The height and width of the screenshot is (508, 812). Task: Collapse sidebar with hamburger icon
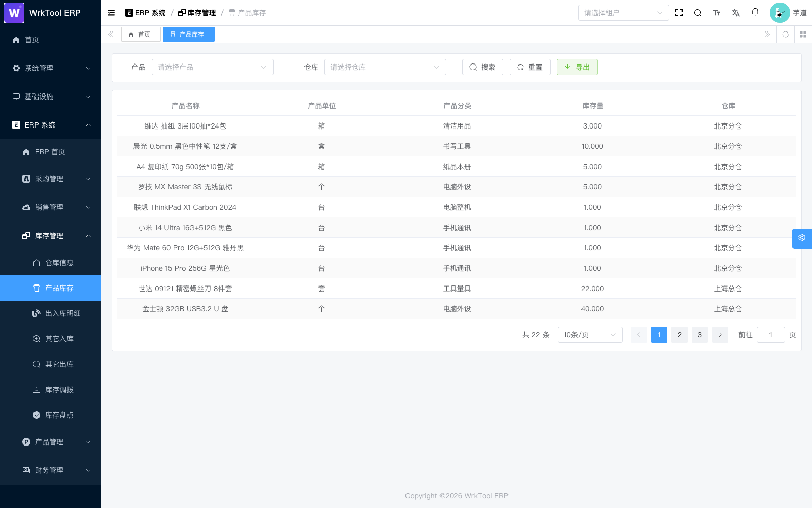[x=111, y=13]
